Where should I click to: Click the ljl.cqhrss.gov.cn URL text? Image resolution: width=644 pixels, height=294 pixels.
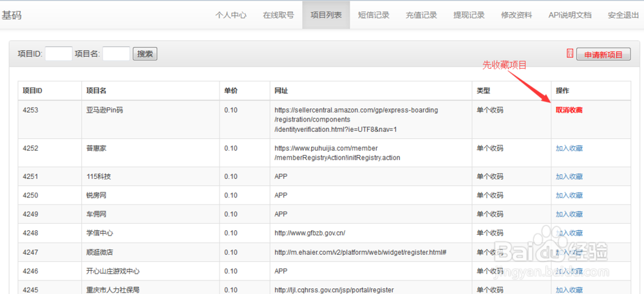334,290
